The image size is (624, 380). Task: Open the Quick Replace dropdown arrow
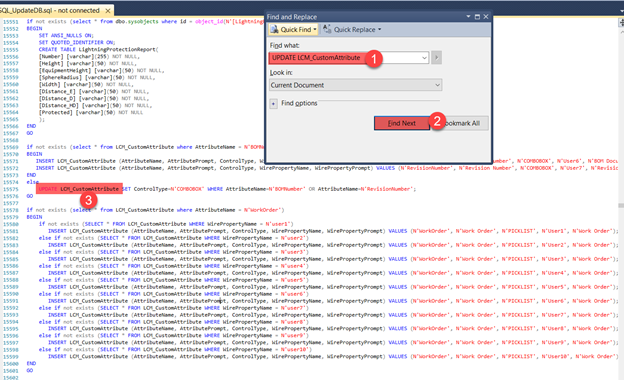(x=379, y=29)
